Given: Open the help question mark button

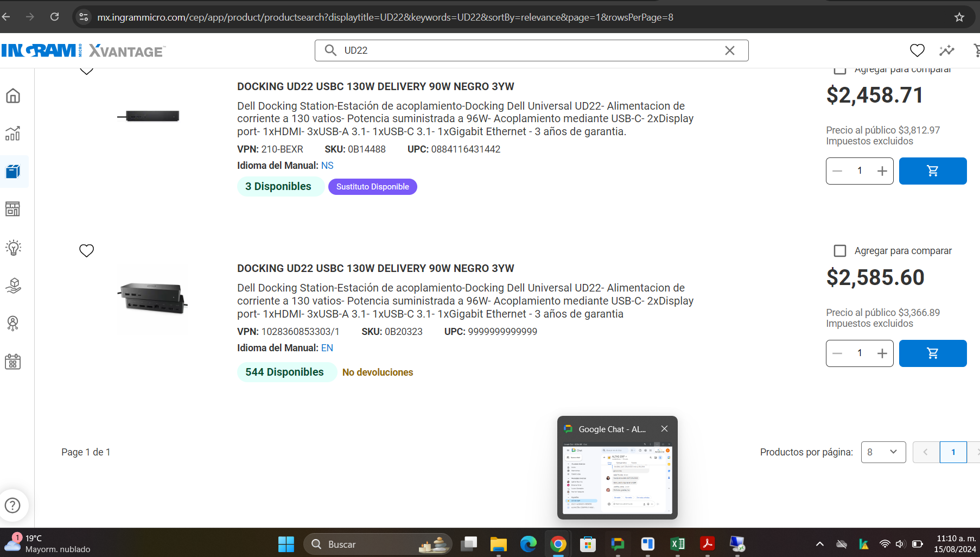Looking at the screenshot, I should tap(12, 505).
